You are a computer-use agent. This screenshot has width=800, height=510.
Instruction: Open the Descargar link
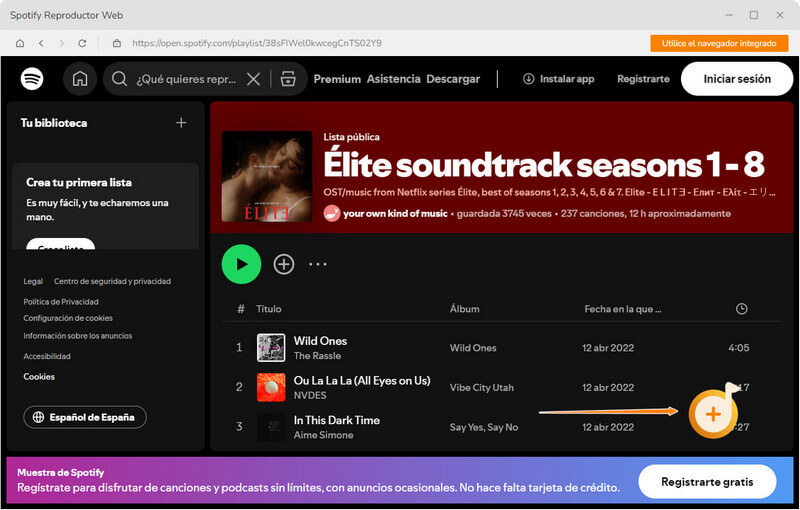click(x=453, y=79)
